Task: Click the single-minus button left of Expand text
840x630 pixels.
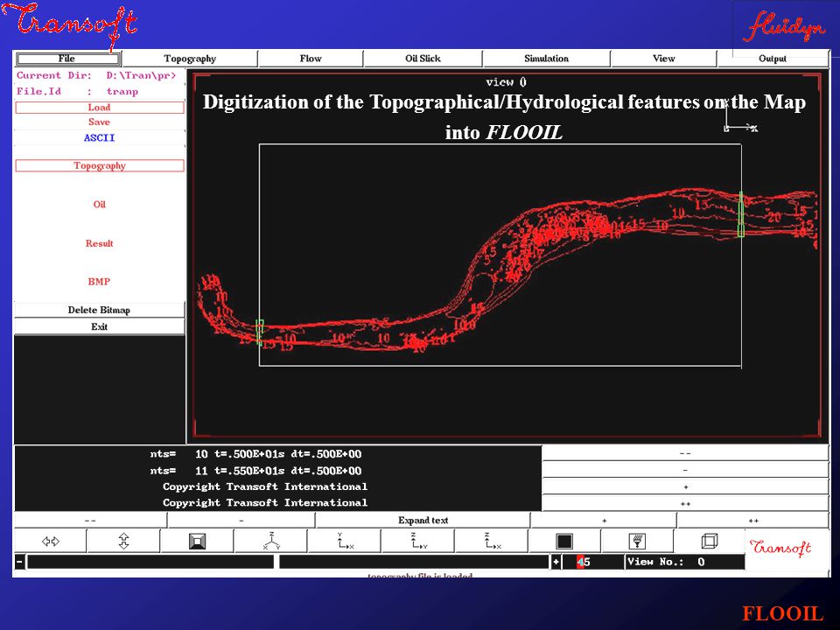Action: point(241,520)
